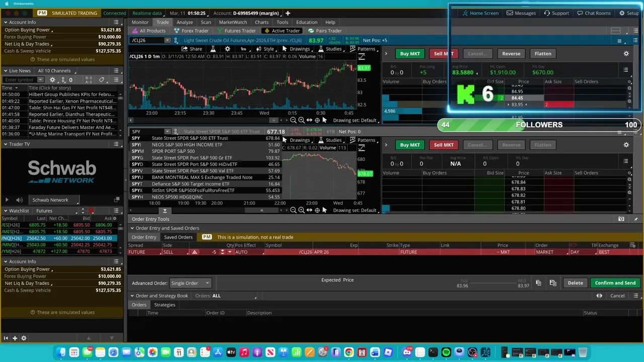Open the 1m timeframe dropdown
This screenshot has height=362, width=644.
tap(244, 49)
